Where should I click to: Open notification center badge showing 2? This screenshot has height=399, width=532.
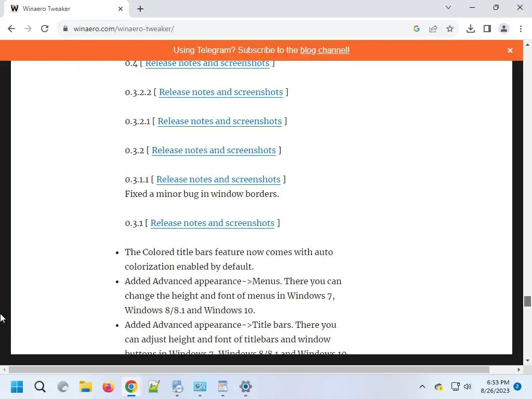[x=517, y=387]
